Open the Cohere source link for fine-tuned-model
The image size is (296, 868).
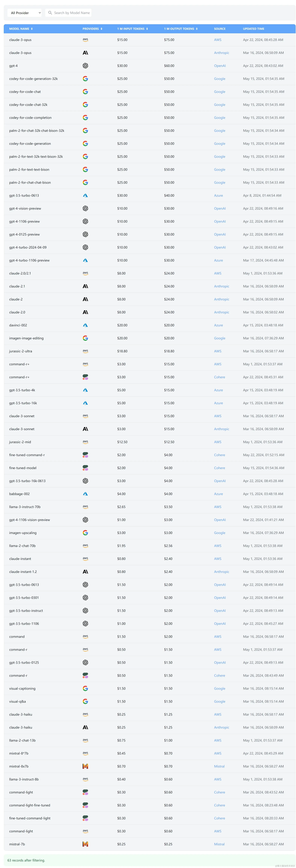pos(219,468)
